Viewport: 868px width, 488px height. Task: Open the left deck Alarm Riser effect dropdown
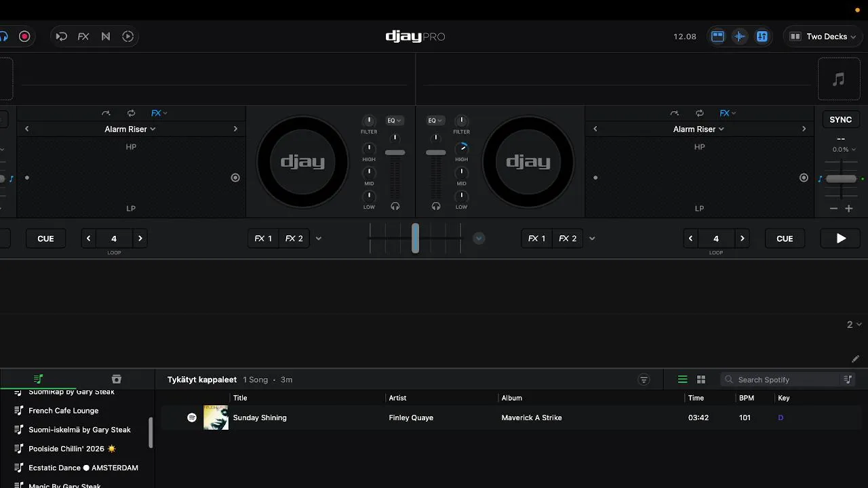(x=130, y=129)
